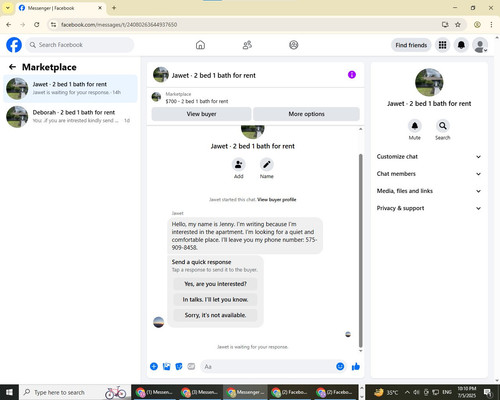The width and height of the screenshot is (500, 400).
Task: Open more actions with blue plus icon
Action: [154, 367]
